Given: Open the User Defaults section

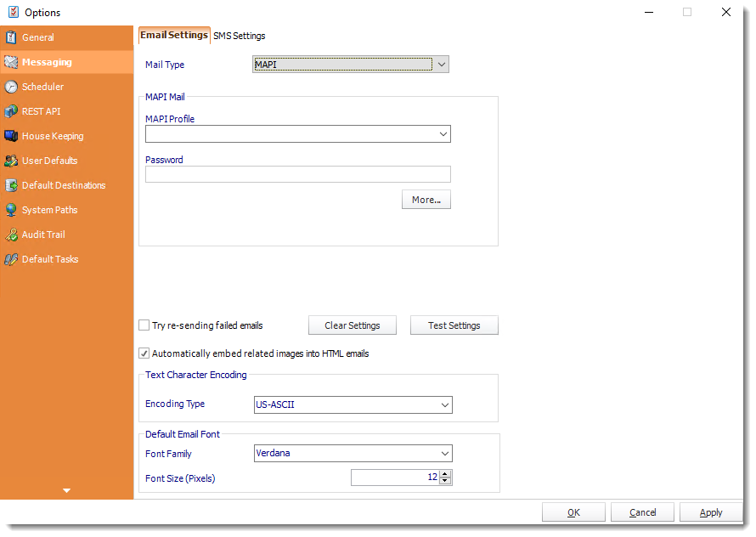Looking at the screenshot, I should click(49, 161).
